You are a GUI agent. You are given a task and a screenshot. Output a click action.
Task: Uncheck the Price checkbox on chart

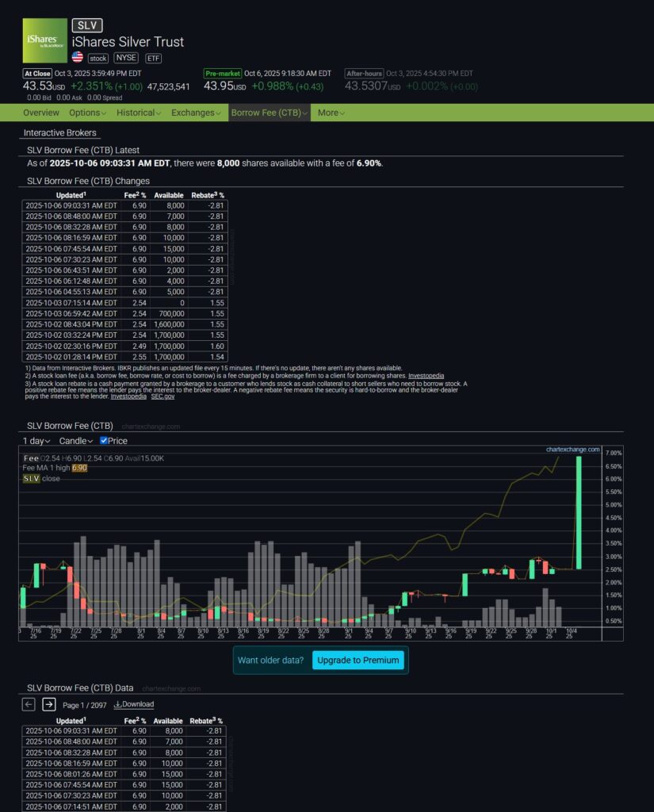(x=104, y=441)
